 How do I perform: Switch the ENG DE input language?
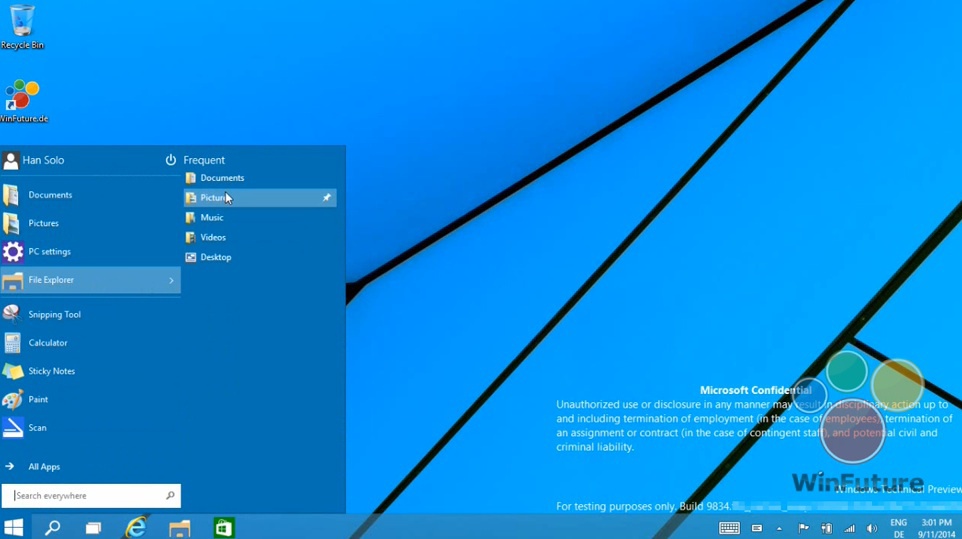[899, 528]
